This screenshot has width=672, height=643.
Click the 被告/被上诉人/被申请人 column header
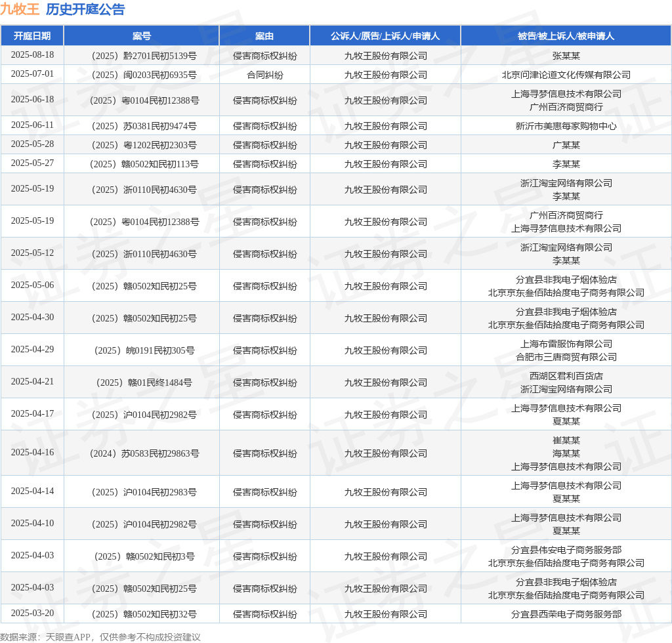click(566, 36)
